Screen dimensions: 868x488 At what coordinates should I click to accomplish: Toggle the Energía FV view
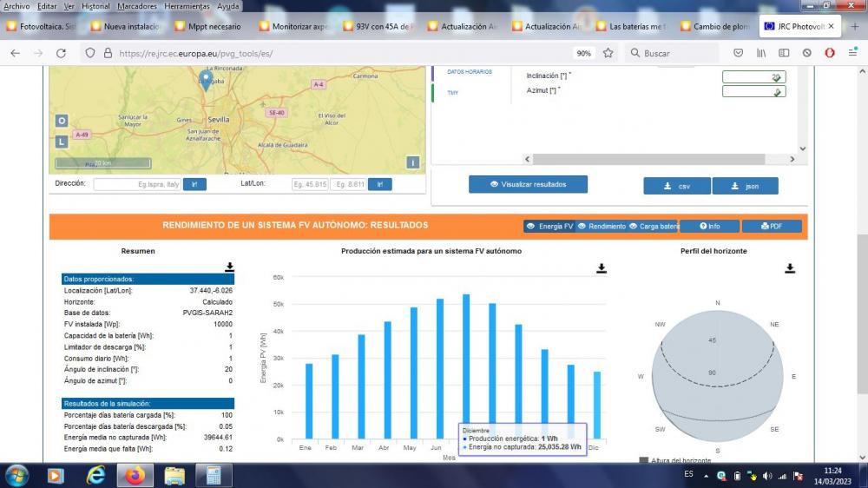[x=549, y=226]
